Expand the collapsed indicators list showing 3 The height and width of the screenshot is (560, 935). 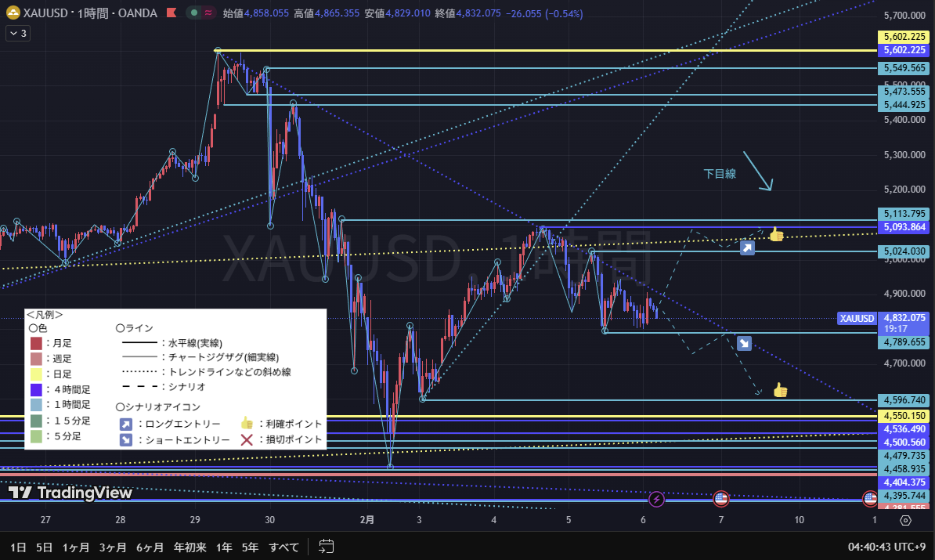click(18, 33)
